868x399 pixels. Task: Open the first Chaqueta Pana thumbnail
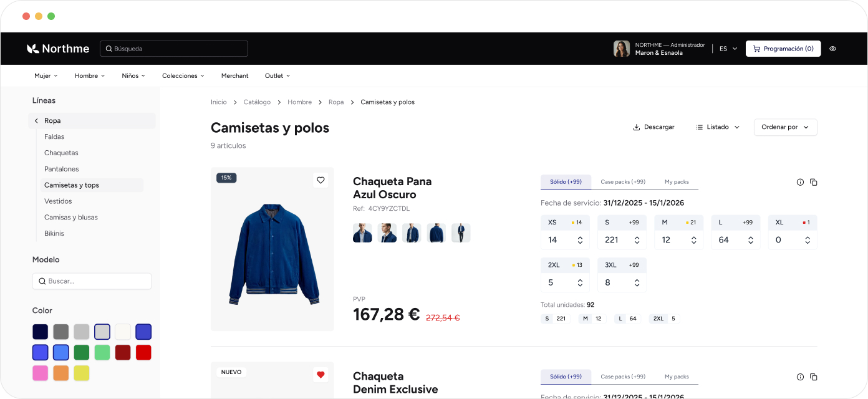pyautogui.click(x=362, y=233)
